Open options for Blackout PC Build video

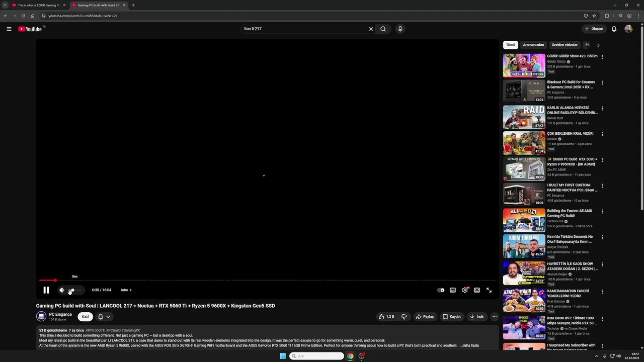(602, 82)
